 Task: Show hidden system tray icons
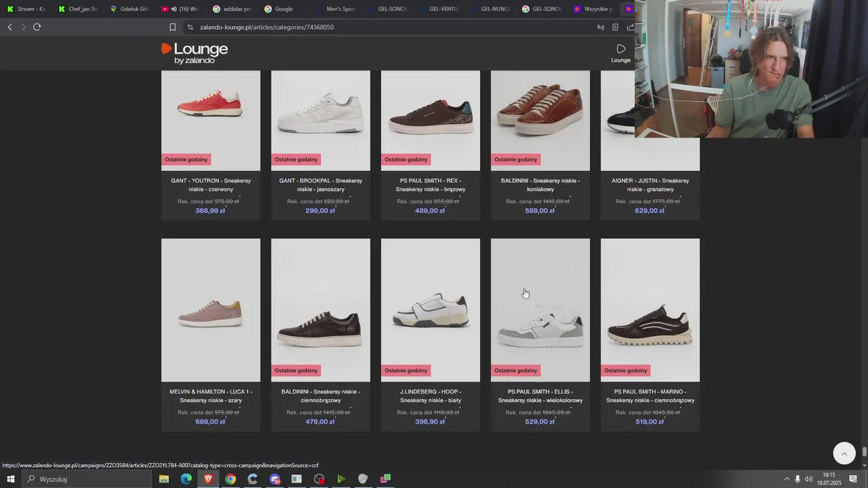787,479
